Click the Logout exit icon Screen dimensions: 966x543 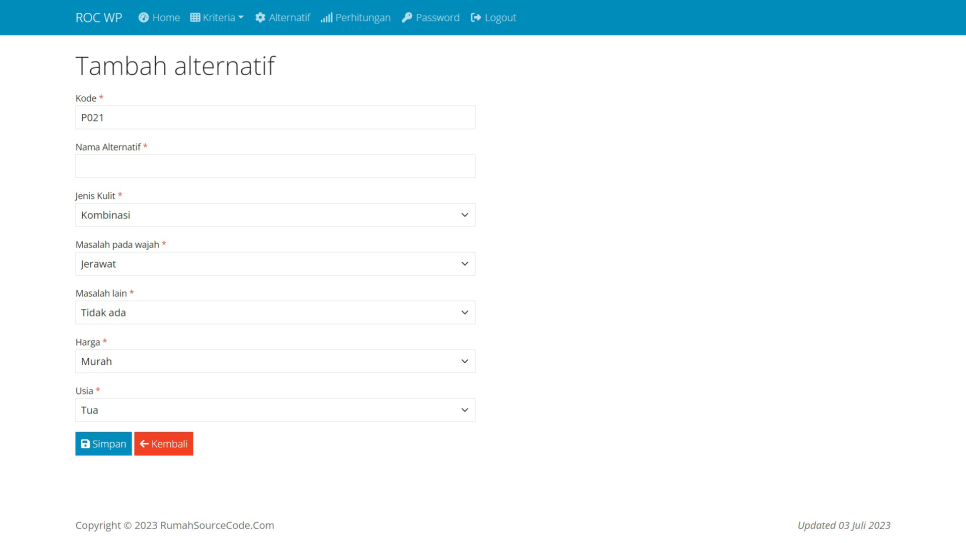pos(476,18)
